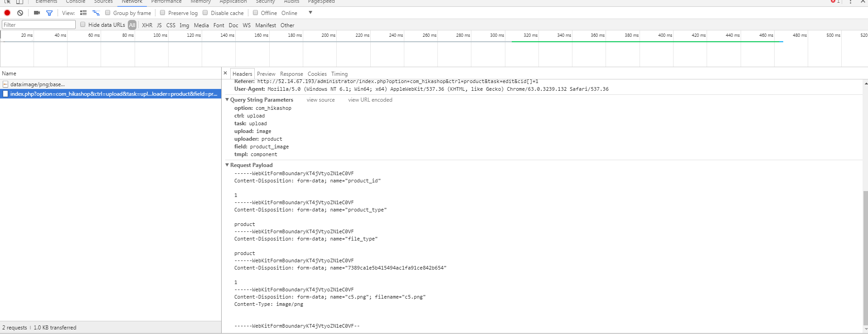Click the 'tmpl: component' parameter
Screen dimensions: 868x334
click(x=256, y=154)
